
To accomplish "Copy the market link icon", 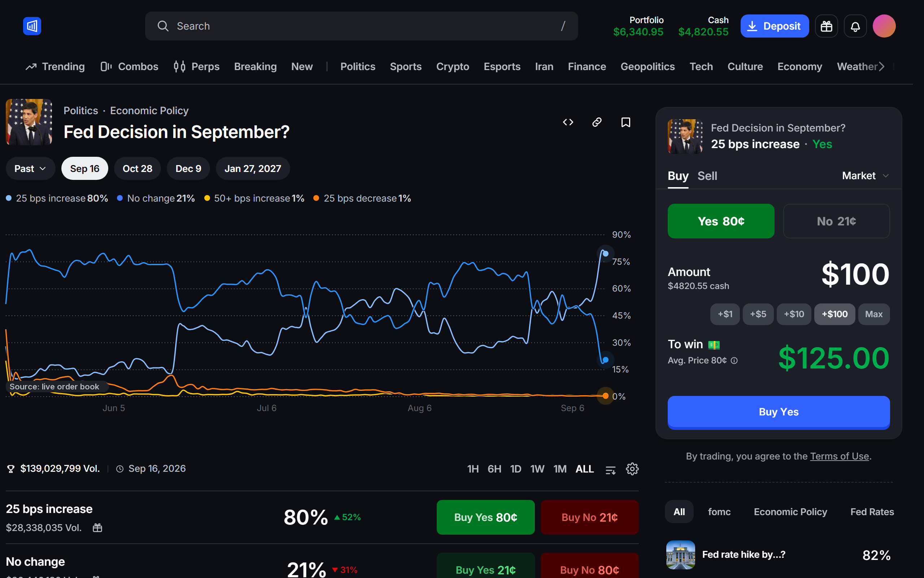I will (x=597, y=122).
